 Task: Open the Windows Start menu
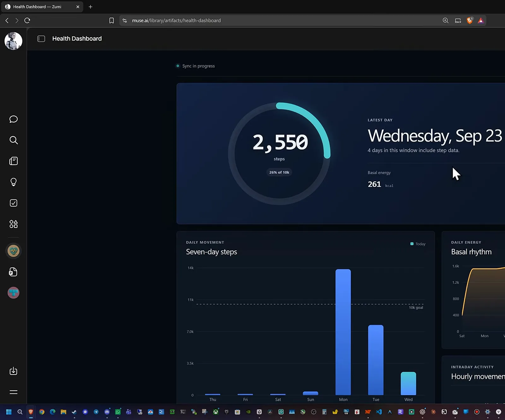coord(9,412)
